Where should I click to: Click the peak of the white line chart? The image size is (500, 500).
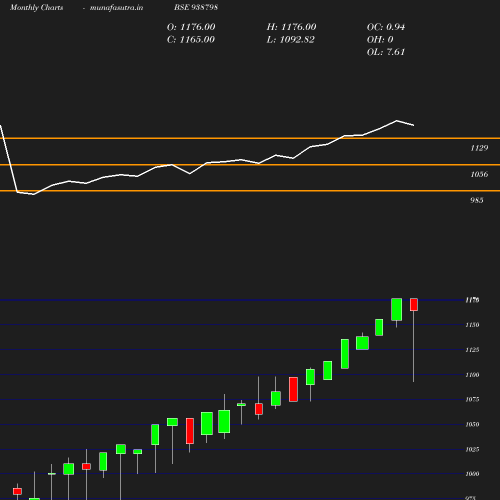[397, 120]
